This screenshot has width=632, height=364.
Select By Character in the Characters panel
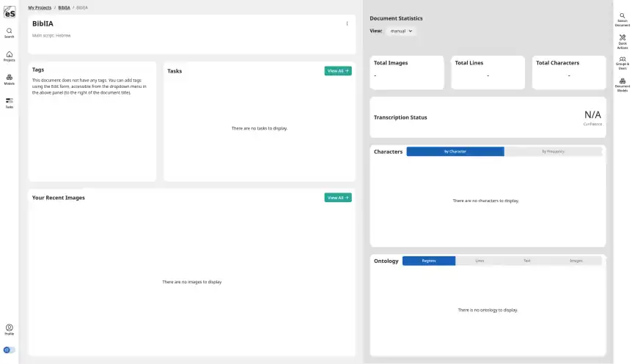tap(455, 152)
